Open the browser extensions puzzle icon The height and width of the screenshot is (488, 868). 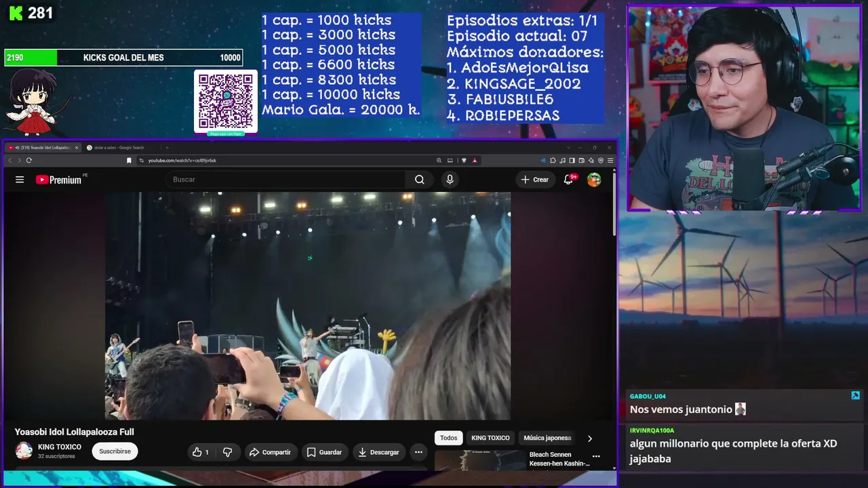553,161
